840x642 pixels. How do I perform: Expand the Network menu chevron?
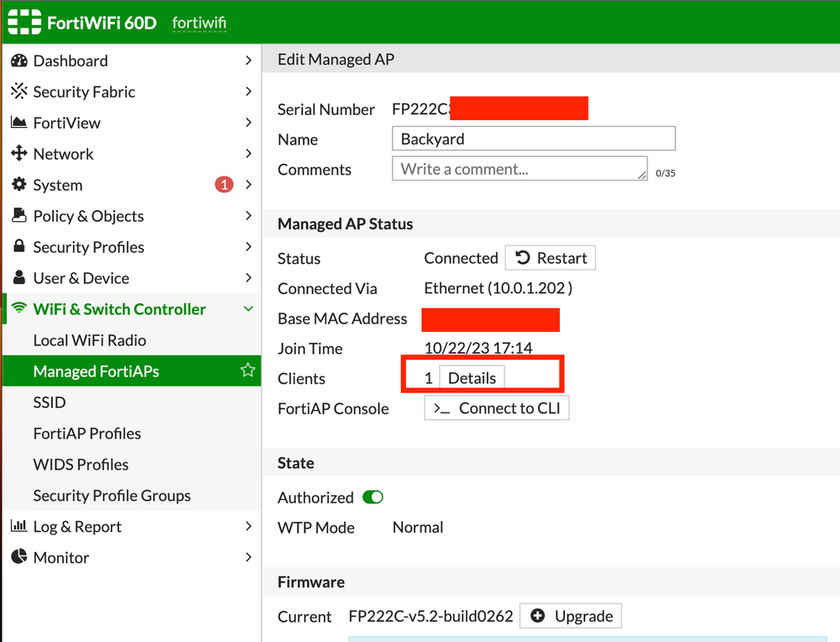[x=248, y=154]
